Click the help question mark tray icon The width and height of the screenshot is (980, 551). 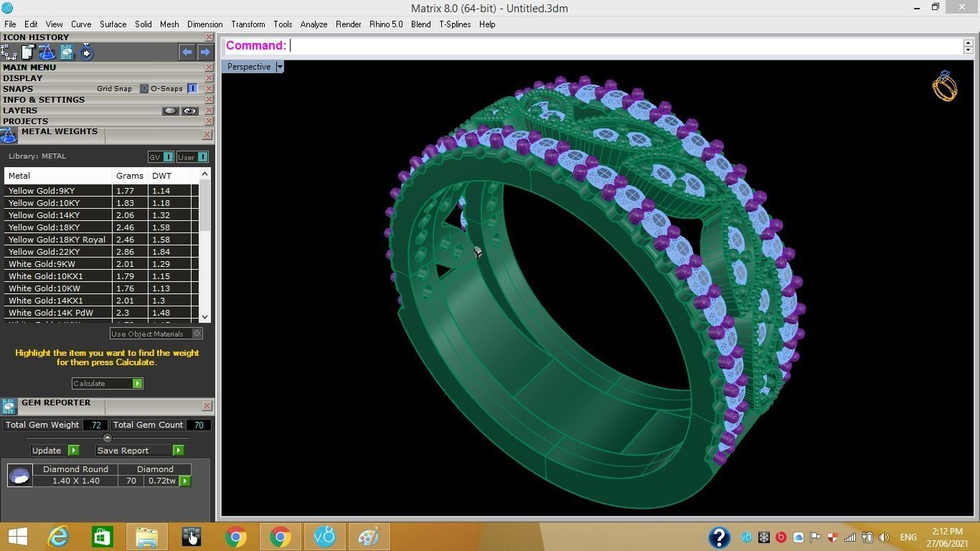point(719,537)
